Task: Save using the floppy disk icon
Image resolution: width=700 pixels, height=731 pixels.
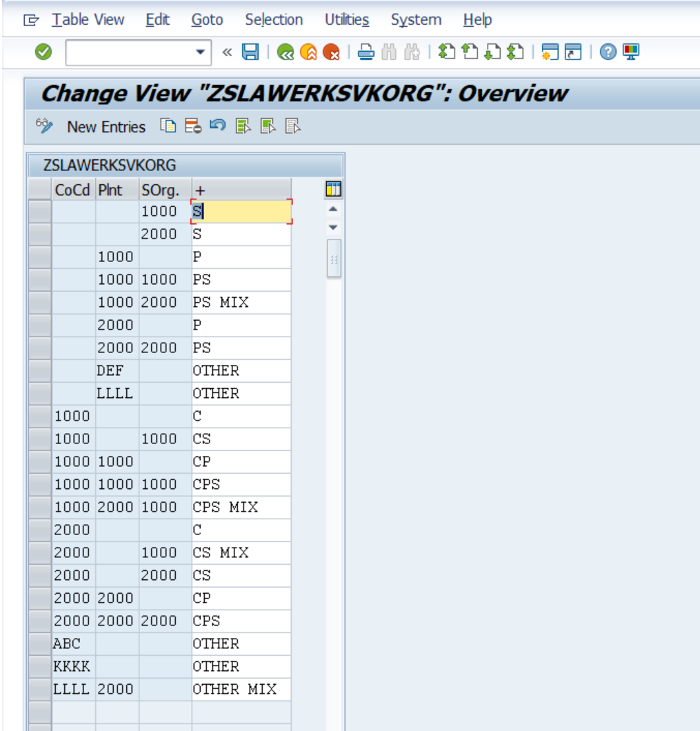Action: (x=250, y=52)
